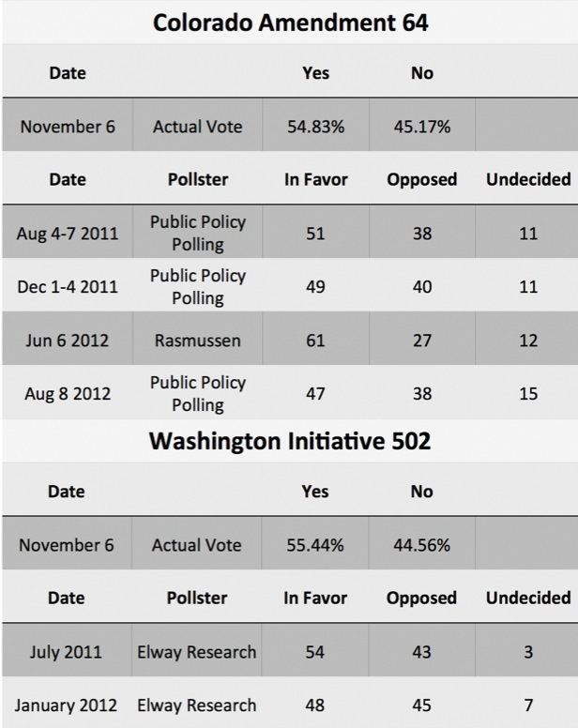
Task: Click Rasmussen's 61 In Favor value
Action: tap(315, 341)
